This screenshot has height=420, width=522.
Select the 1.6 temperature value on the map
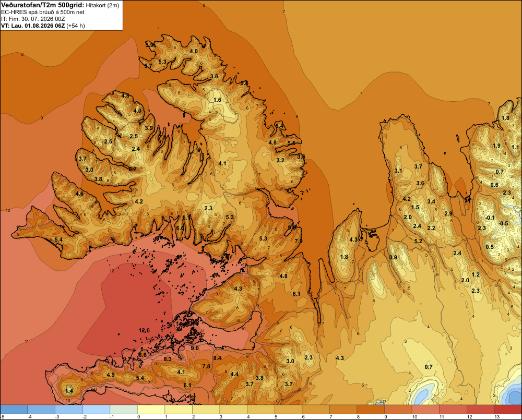217,100
